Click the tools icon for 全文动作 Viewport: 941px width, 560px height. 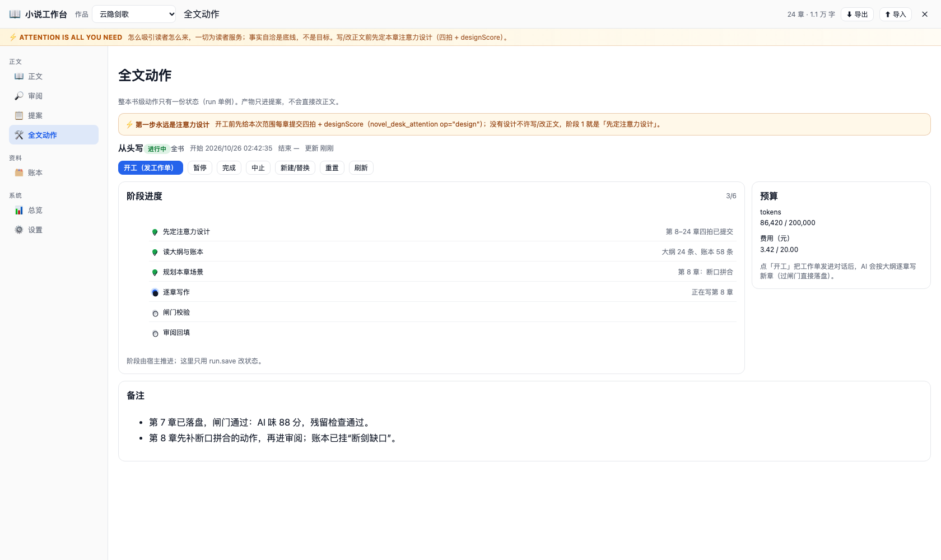point(19,135)
